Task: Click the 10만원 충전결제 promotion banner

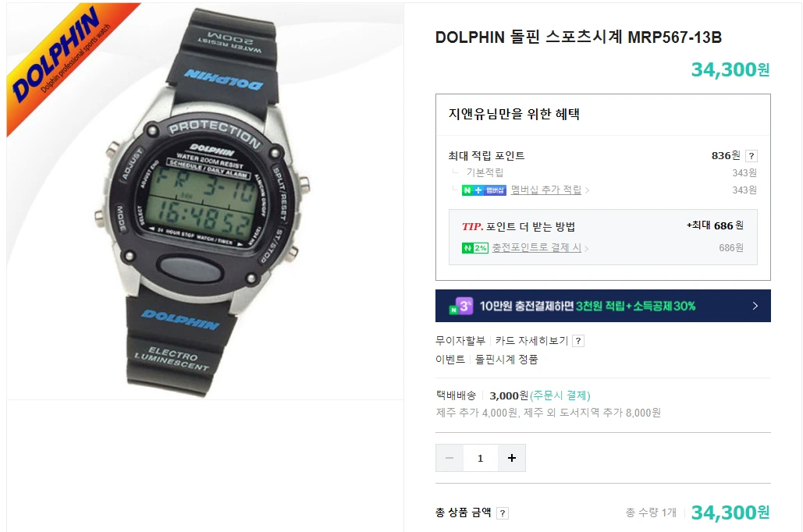Action: (602, 306)
